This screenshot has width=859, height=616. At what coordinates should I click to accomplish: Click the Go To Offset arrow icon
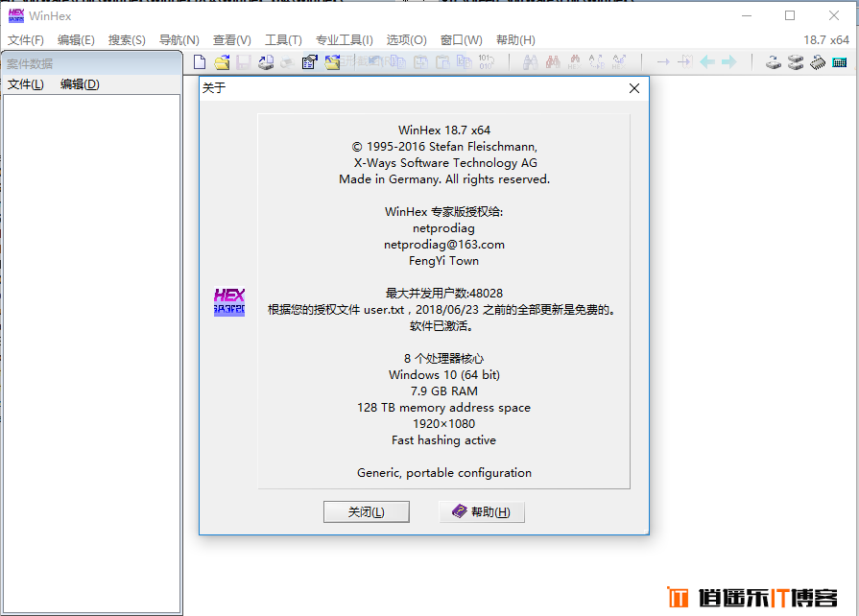click(x=663, y=61)
